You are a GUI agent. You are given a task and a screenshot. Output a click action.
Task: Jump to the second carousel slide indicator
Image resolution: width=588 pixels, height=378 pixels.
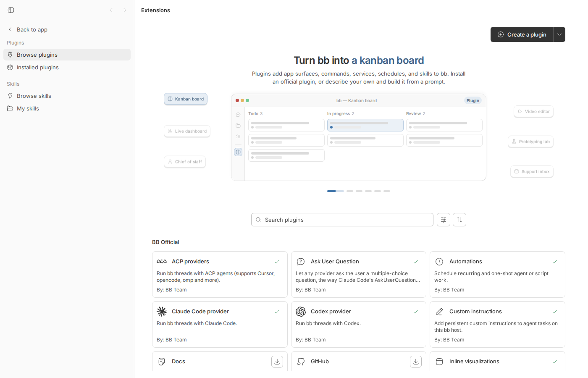tap(350, 191)
